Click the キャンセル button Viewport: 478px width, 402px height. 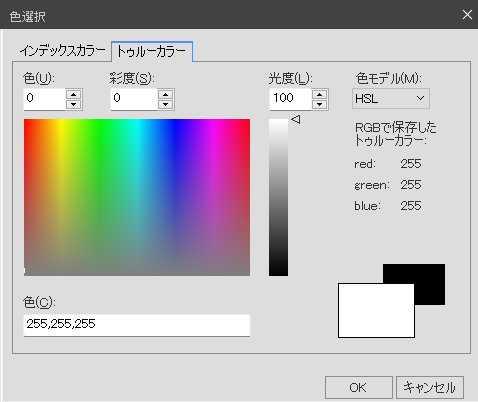pos(430,387)
